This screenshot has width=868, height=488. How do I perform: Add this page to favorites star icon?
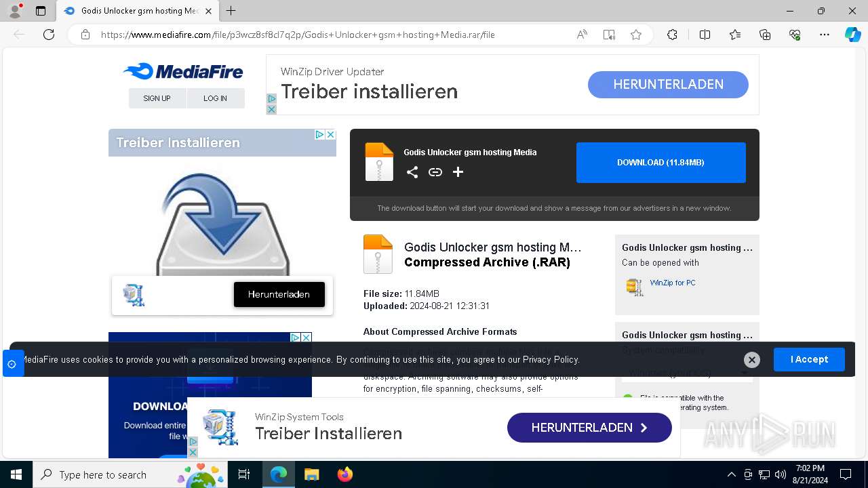coord(636,35)
